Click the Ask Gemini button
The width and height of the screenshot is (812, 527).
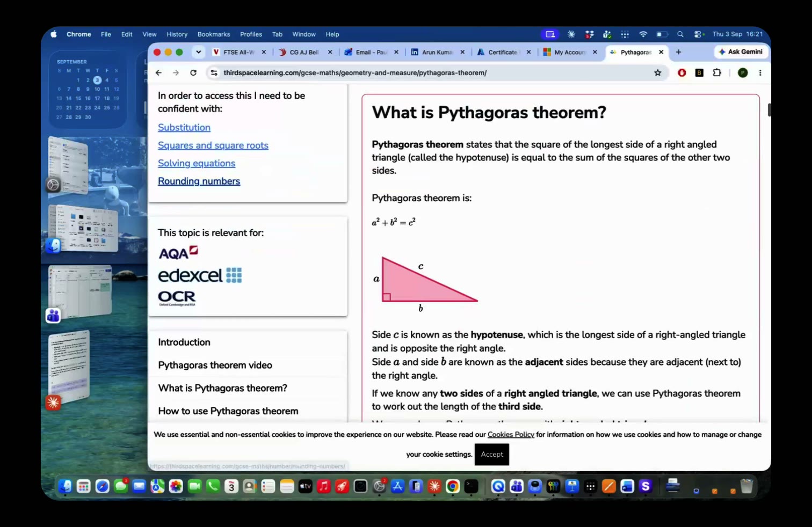[x=741, y=52]
